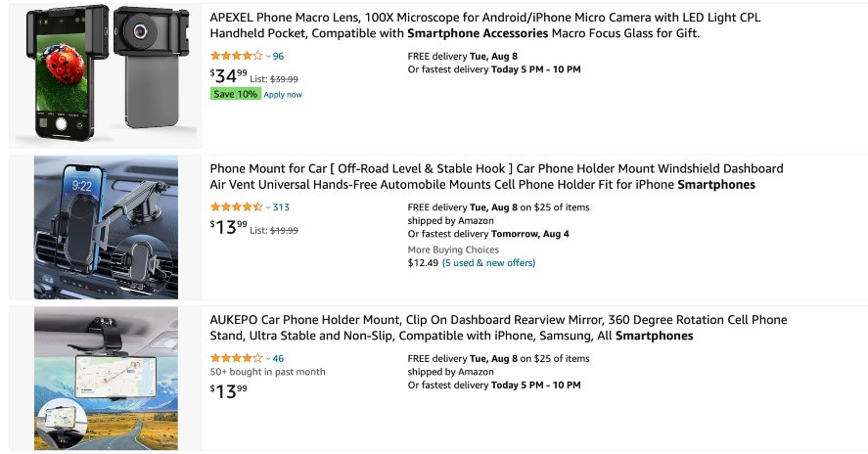Click the $13.99 price of AUKEPO holder
Viewport: 868px width, 454px height.
tap(229, 390)
